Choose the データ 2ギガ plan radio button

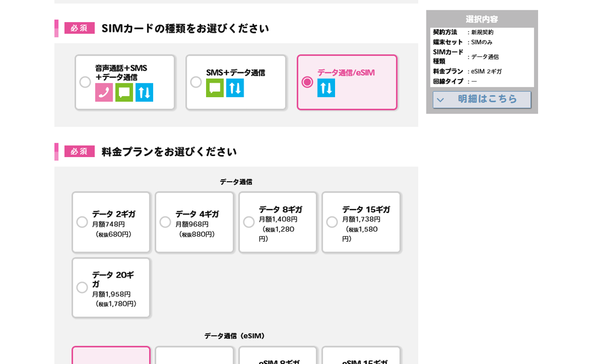82,222
